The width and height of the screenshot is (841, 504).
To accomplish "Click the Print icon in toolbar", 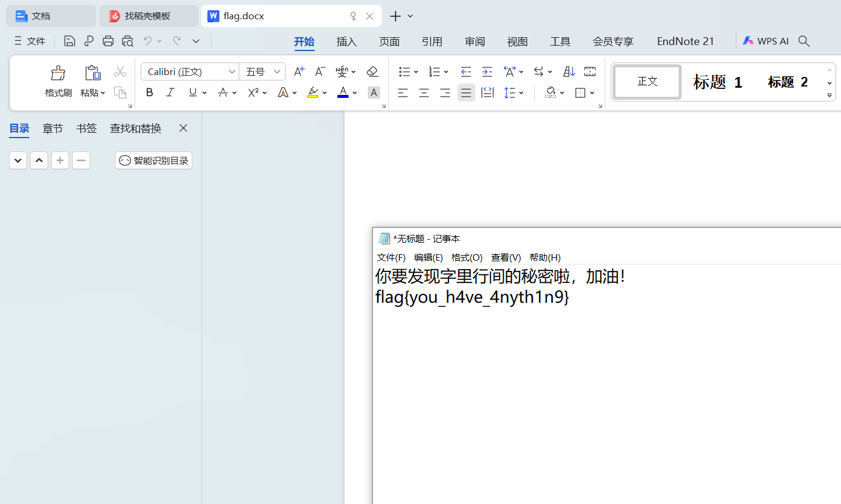I will [108, 41].
